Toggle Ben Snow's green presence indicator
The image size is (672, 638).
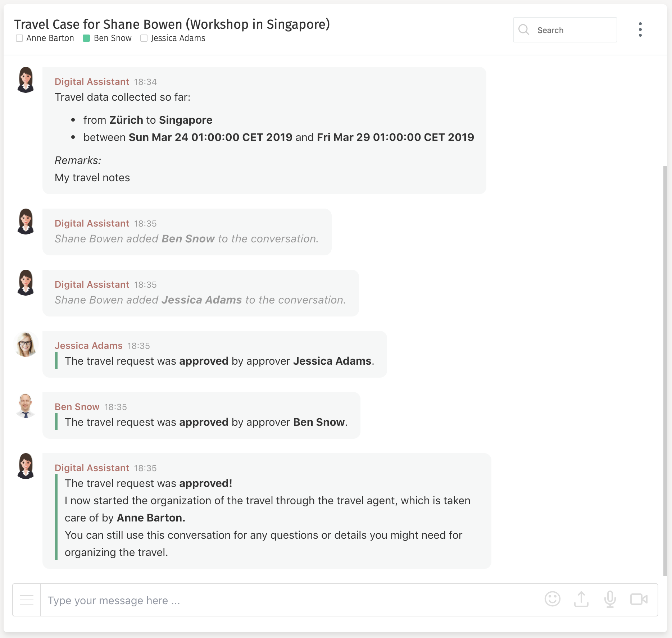[x=86, y=38]
